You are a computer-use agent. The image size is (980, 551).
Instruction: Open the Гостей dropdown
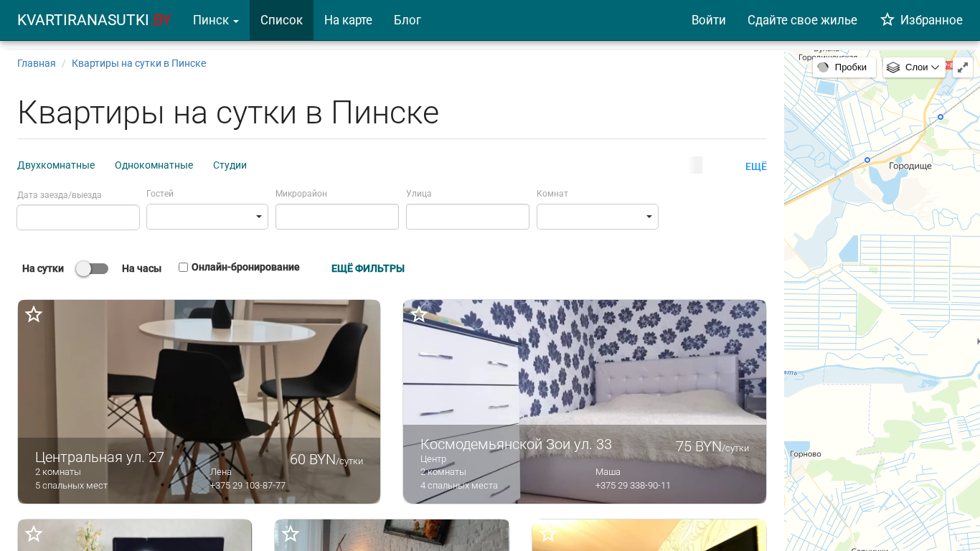[x=207, y=217]
